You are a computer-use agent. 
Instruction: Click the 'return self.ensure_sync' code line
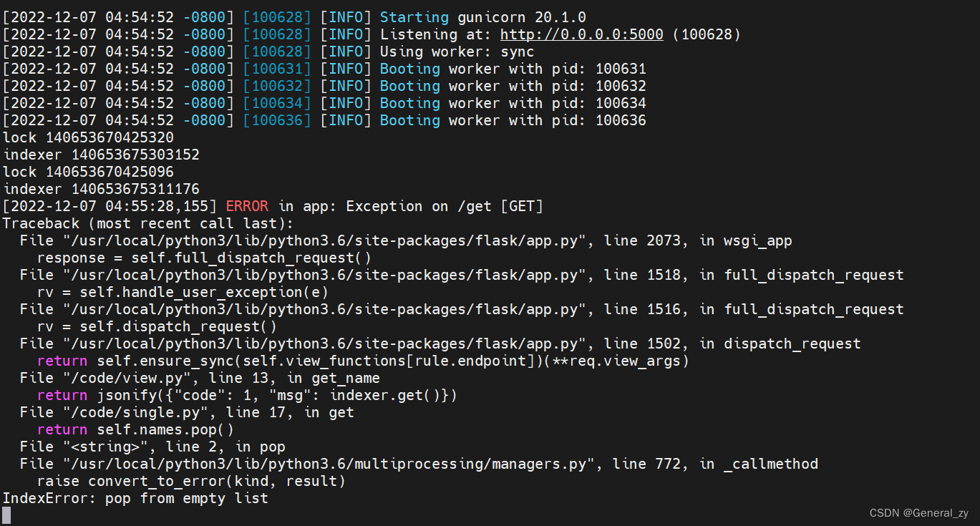tap(363, 361)
